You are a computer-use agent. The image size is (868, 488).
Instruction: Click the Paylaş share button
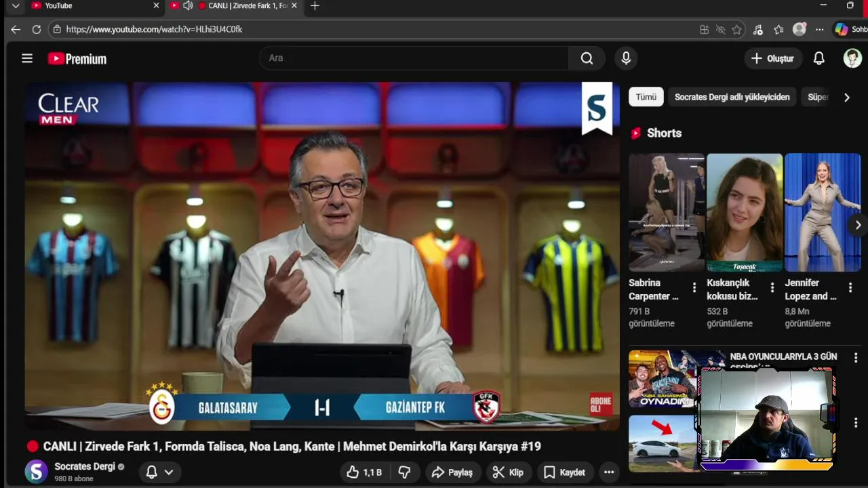[453, 472]
